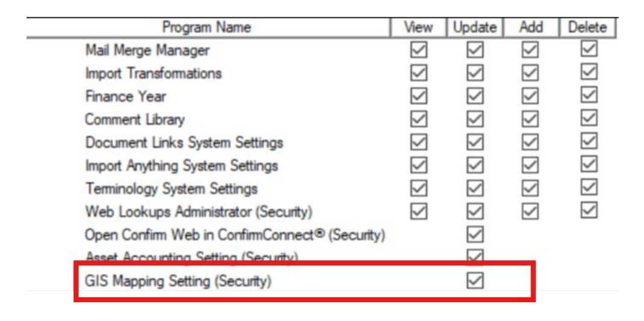The image size is (644, 321).
Task: Toggle Delete checkbox for Mail Merge Manager
Action: 588,51
